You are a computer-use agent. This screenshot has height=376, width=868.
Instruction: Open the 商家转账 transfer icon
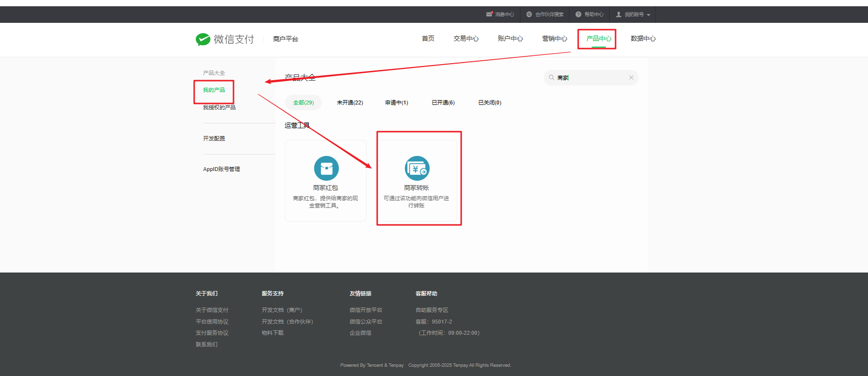pyautogui.click(x=417, y=168)
